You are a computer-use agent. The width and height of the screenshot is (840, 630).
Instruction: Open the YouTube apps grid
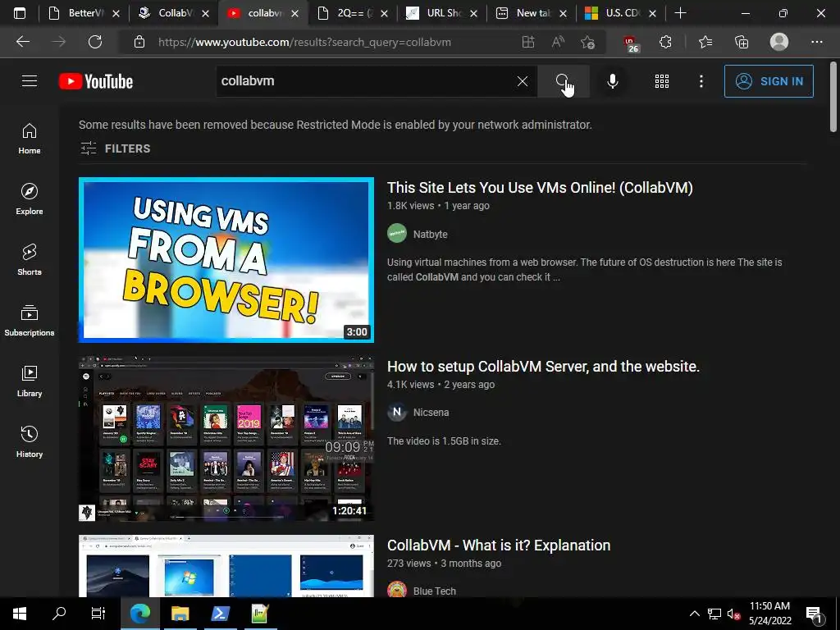point(662,81)
